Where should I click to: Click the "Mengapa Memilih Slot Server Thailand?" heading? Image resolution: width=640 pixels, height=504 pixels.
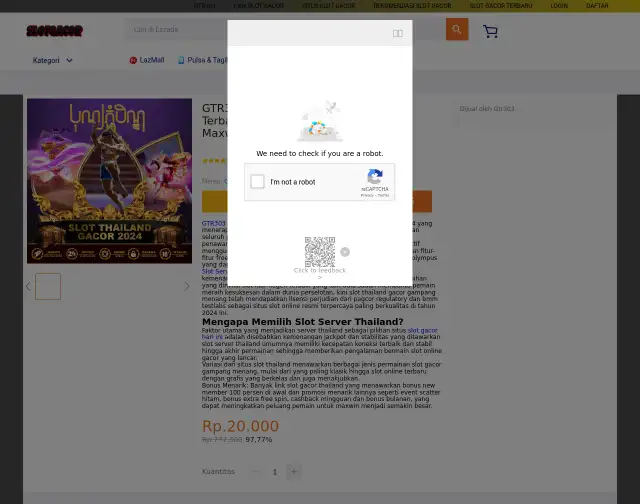click(x=302, y=322)
